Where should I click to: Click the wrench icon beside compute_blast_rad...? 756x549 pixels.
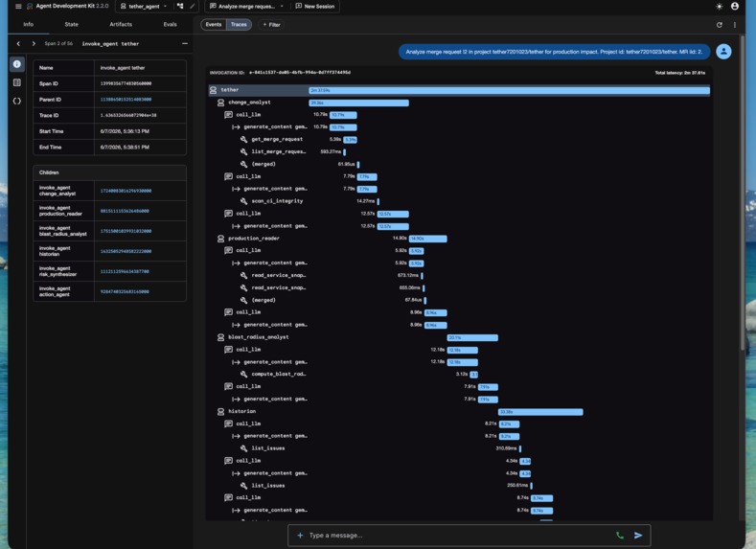[243, 374]
